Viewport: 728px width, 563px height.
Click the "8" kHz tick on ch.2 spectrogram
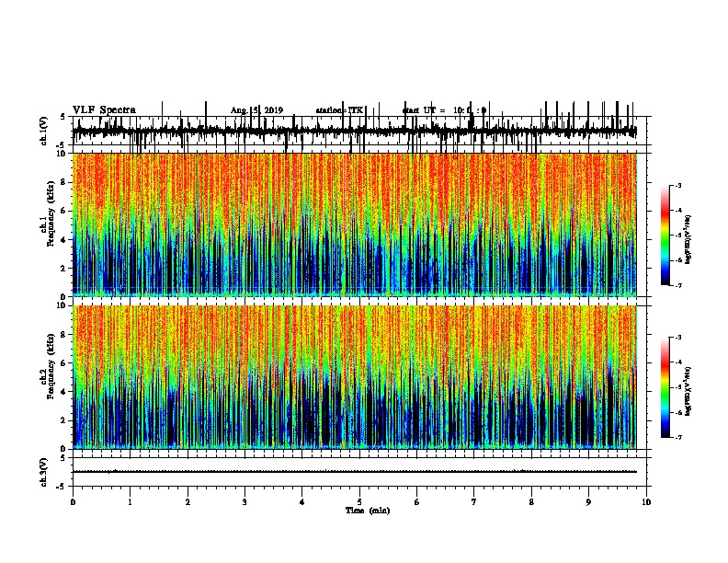click(x=63, y=335)
